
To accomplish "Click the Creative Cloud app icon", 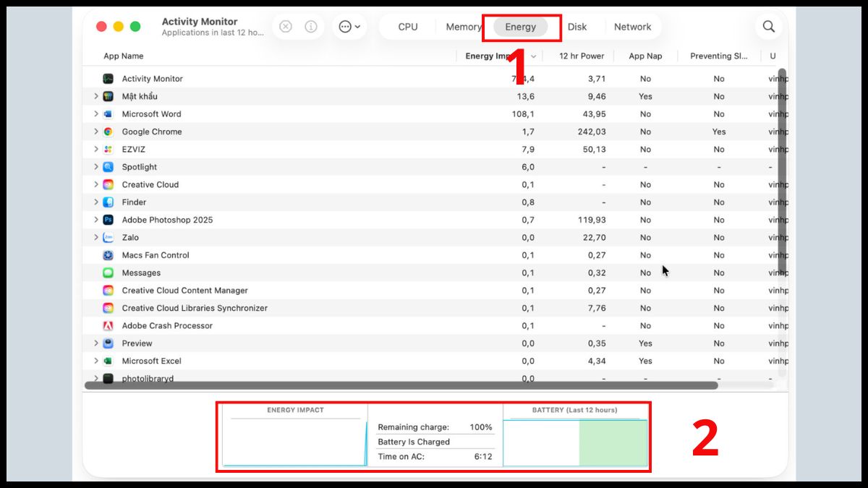I will [x=108, y=184].
